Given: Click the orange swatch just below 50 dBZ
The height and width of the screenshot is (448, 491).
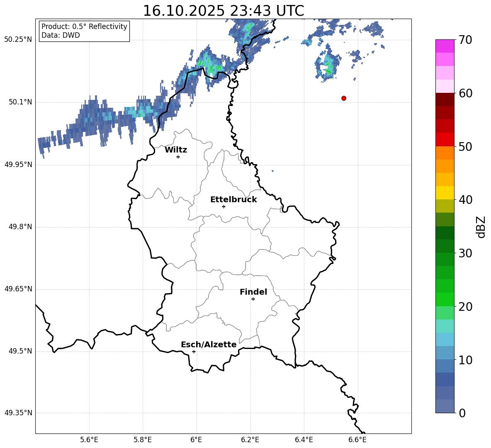Looking at the screenshot, I should [x=445, y=153].
